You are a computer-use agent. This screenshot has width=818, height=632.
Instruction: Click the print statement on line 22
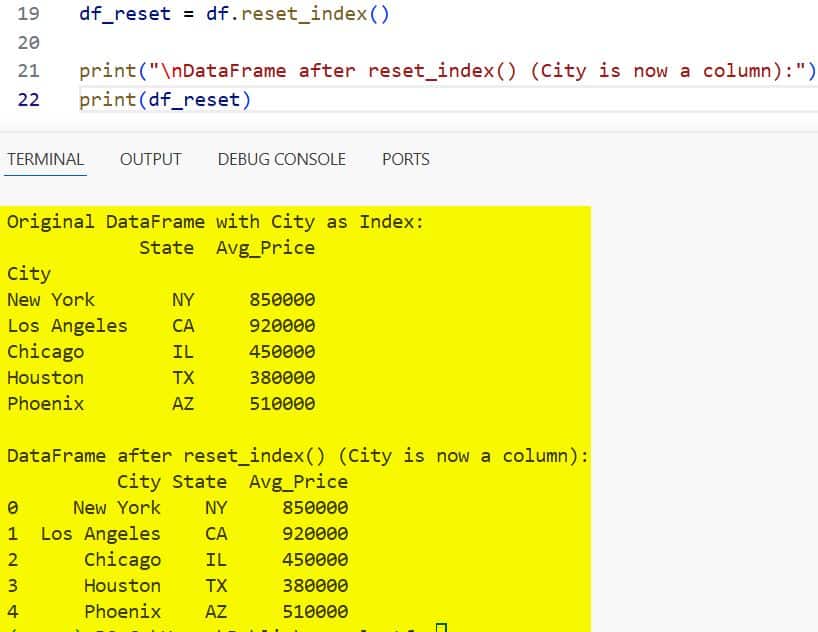[163, 100]
